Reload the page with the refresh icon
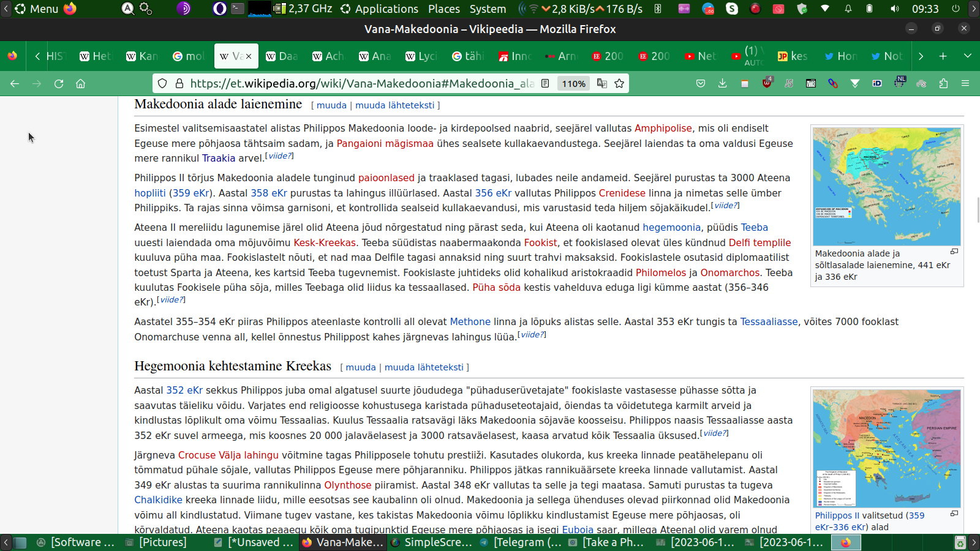 click(59, 84)
